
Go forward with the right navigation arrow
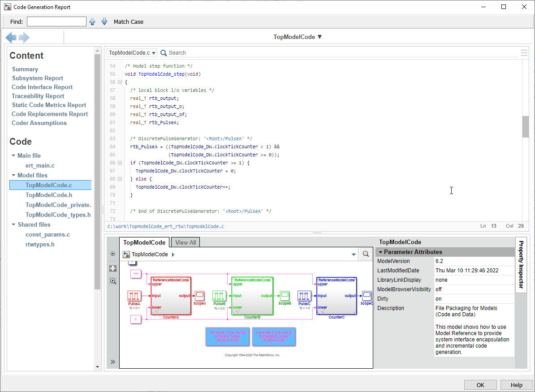[x=24, y=38]
